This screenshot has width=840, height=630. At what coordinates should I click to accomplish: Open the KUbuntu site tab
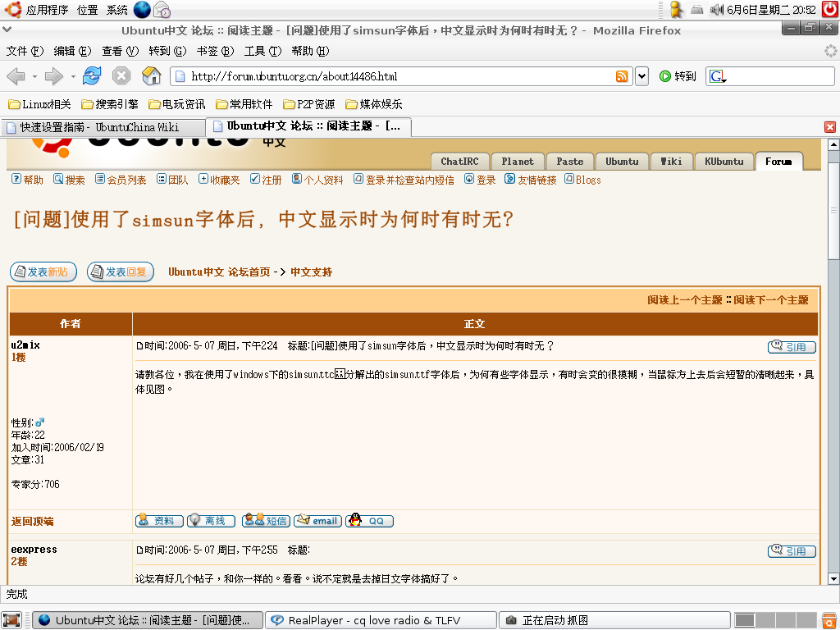tap(724, 162)
